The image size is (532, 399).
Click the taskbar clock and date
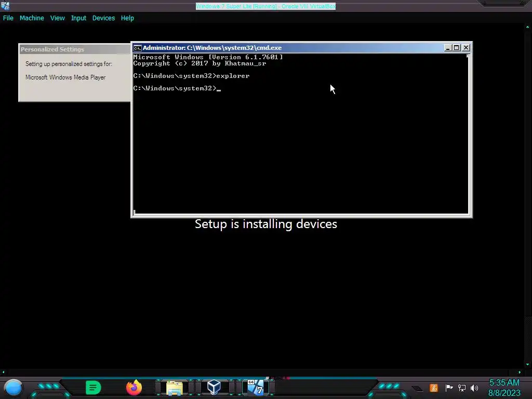(504, 388)
